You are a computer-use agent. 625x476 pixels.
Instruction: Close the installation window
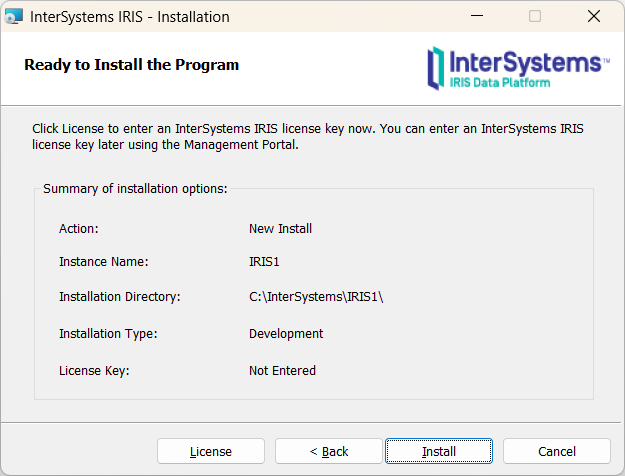[x=594, y=17]
